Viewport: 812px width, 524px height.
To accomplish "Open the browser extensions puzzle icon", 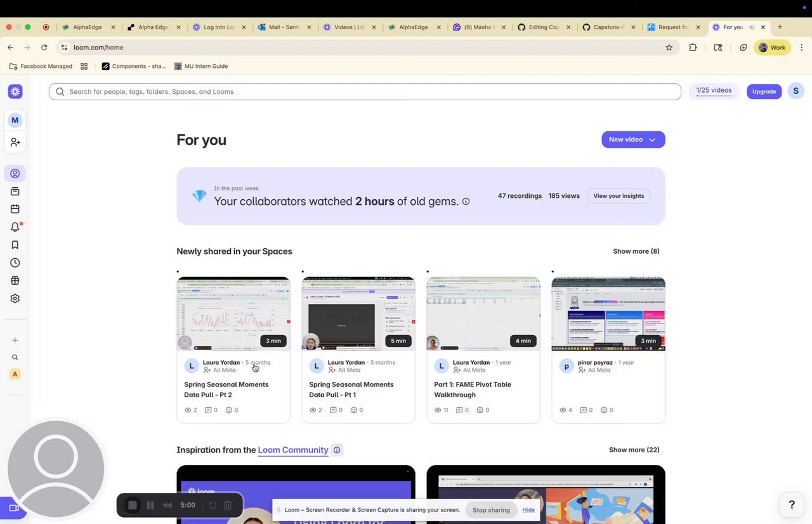I will coord(693,48).
